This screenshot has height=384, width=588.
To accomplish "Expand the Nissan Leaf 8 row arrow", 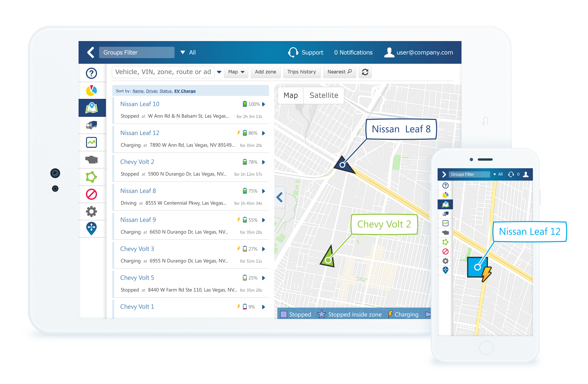I will [x=264, y=191].
